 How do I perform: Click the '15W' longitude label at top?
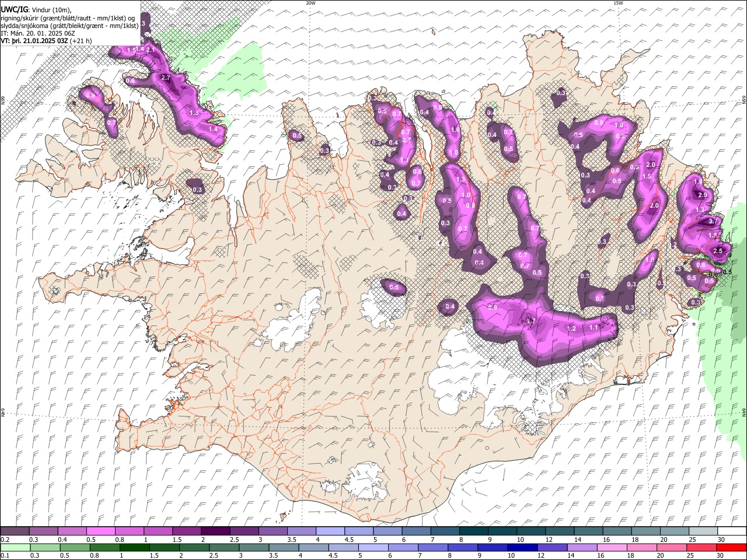(618, 3)
